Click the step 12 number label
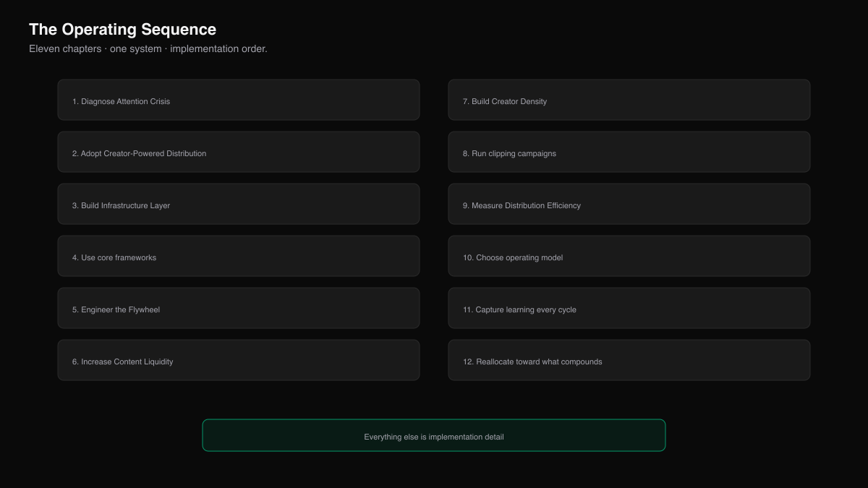The height and width of the screenshot is (488, 868). click(468, 361)
